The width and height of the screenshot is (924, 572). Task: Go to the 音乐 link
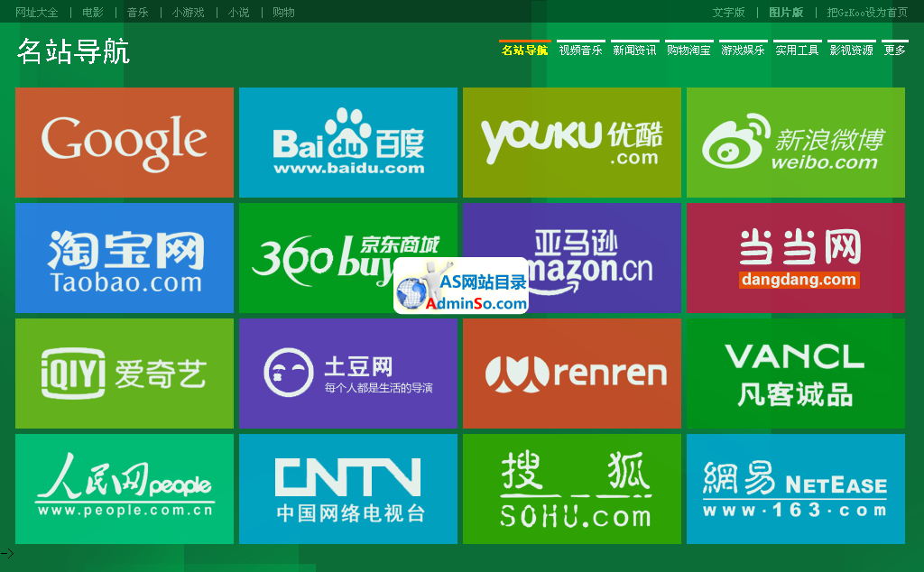pyautogui.click(x=138, y=13)
